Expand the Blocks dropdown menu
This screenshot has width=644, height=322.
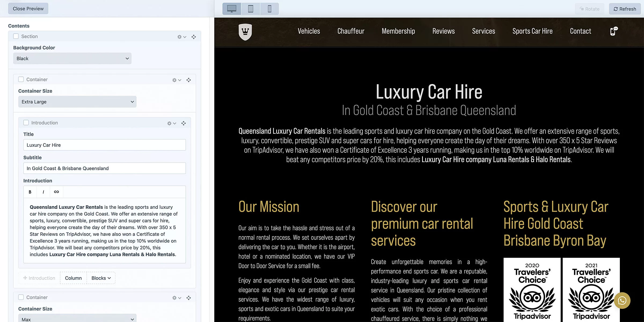pos(101,278)
